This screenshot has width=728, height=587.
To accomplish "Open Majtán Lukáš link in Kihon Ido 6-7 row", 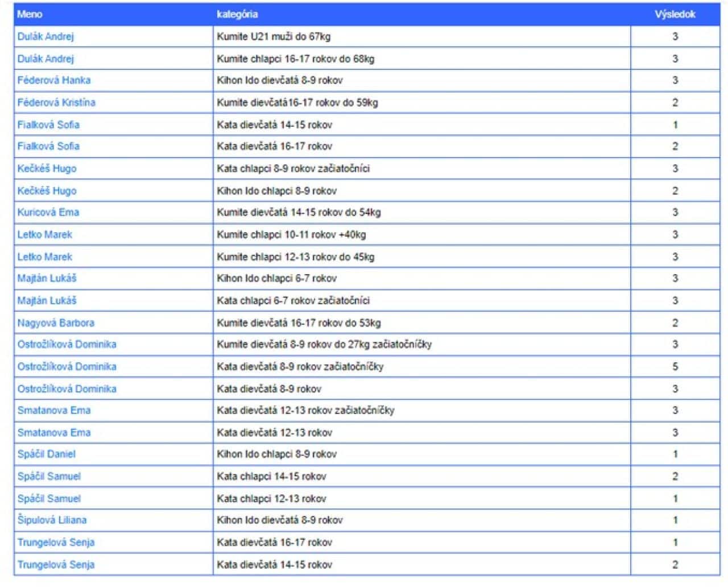I will tap(47, 278).
